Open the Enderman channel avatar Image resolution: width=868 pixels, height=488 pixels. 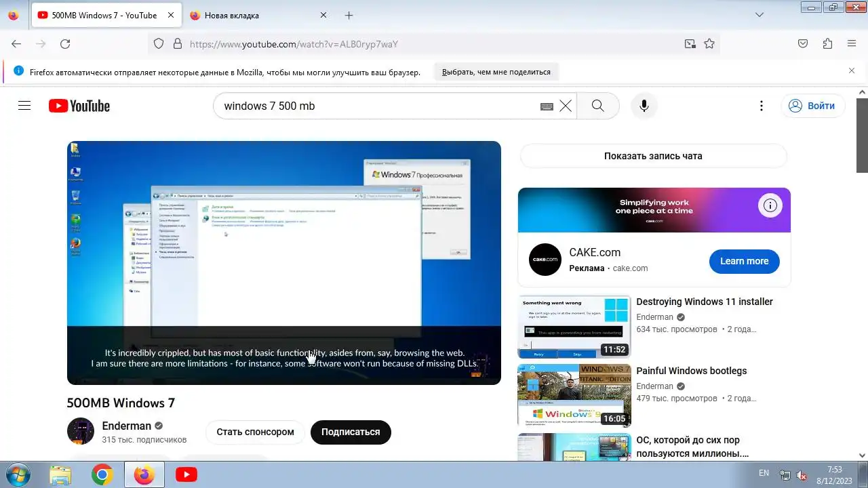coord(81,431)
